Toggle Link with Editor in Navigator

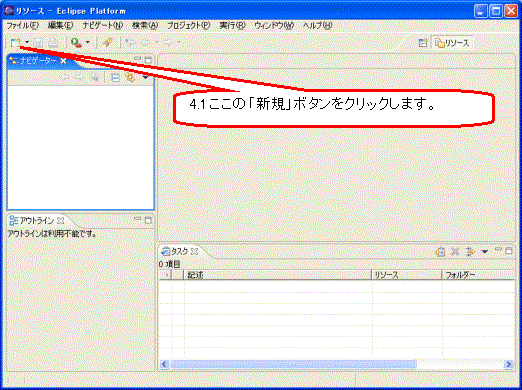pos(130,78)
